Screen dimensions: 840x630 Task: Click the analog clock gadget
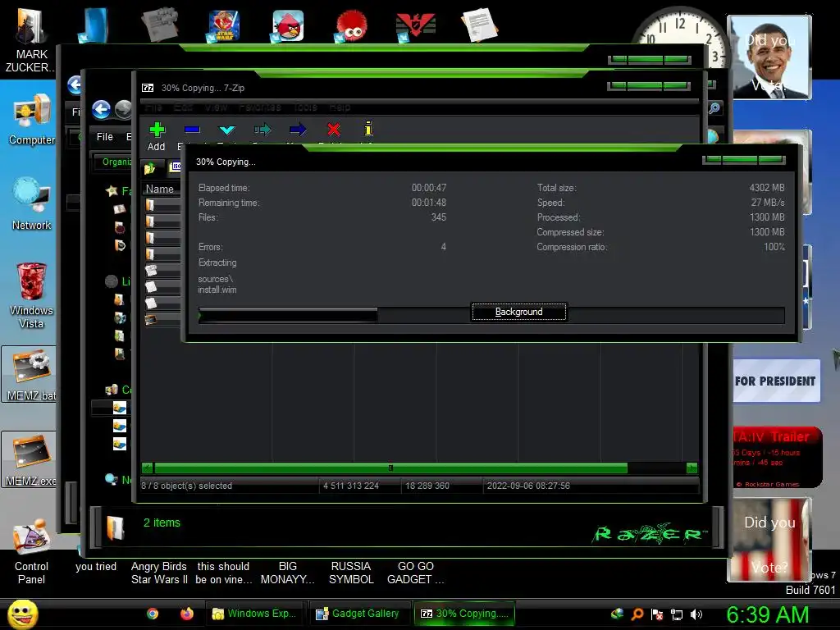pyautogui.click(x=679, y=38)
